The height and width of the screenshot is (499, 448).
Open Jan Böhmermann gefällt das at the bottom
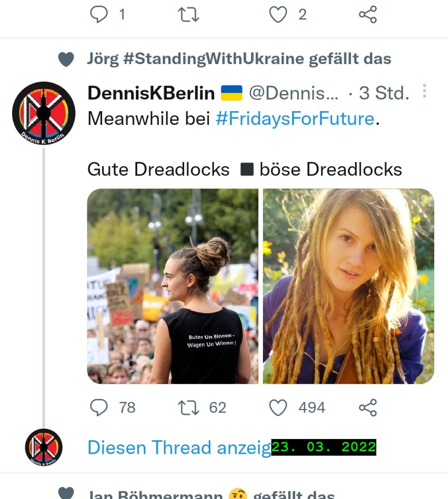[211, 495]
